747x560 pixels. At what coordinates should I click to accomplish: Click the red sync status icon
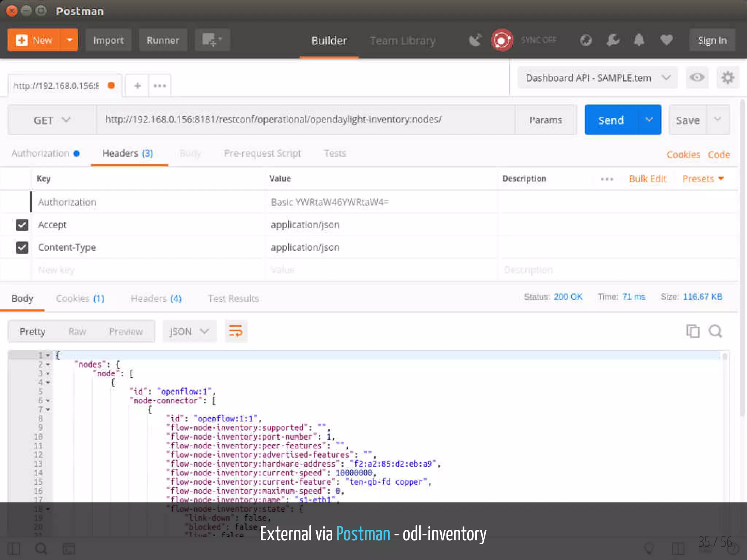(x=502, y=40)
